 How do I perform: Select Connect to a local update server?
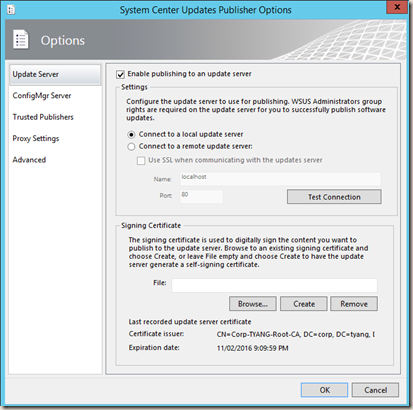pyautogui.click(x=131, y=135)
